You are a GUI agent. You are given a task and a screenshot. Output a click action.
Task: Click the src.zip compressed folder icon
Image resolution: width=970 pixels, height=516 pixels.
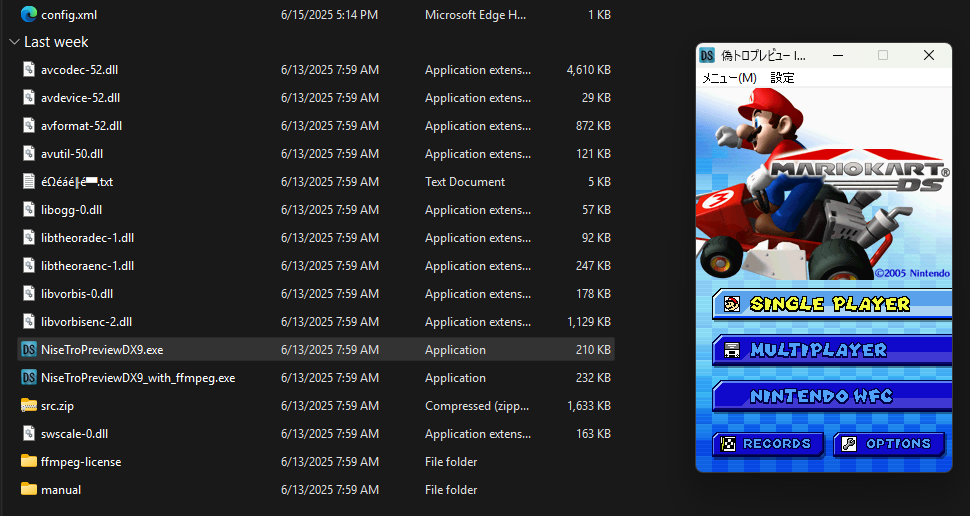pos(28,405)
